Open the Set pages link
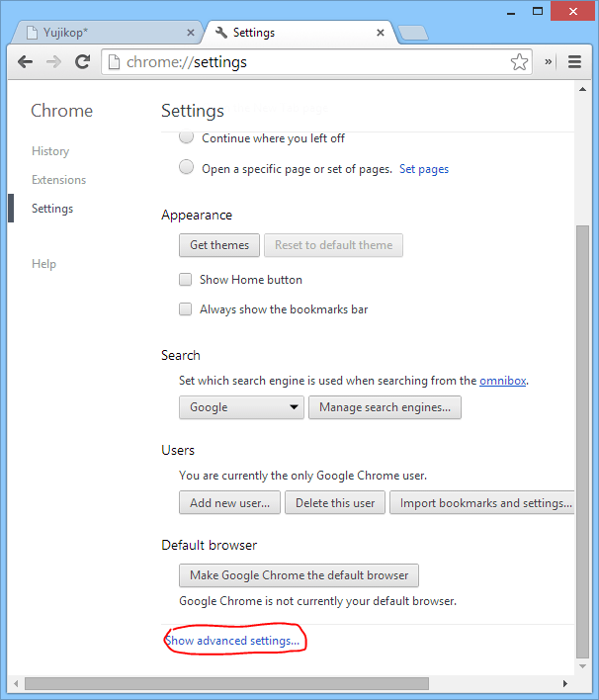599x700 pixels. 424,169
